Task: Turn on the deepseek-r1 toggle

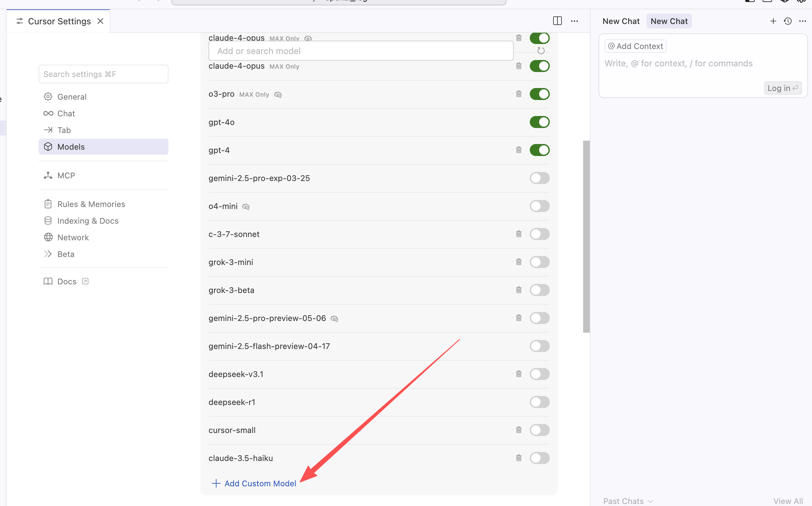Action: [539, 402]
